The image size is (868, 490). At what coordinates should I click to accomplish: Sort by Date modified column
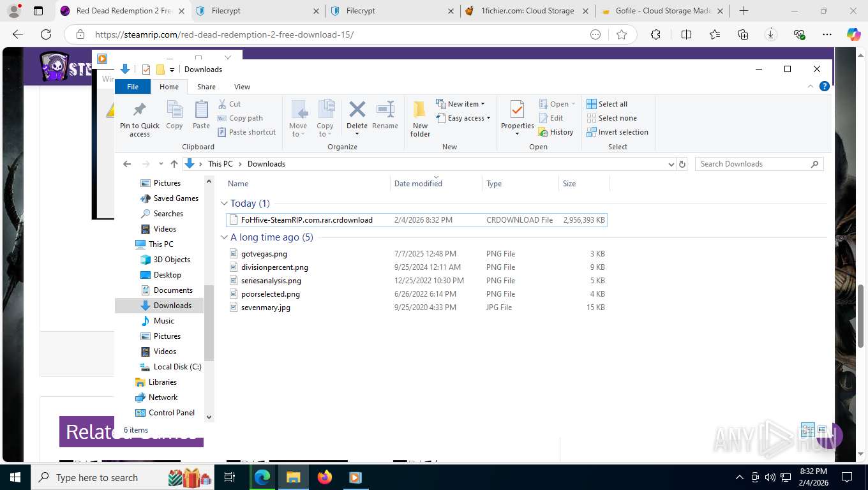click(x=436, y=184)
